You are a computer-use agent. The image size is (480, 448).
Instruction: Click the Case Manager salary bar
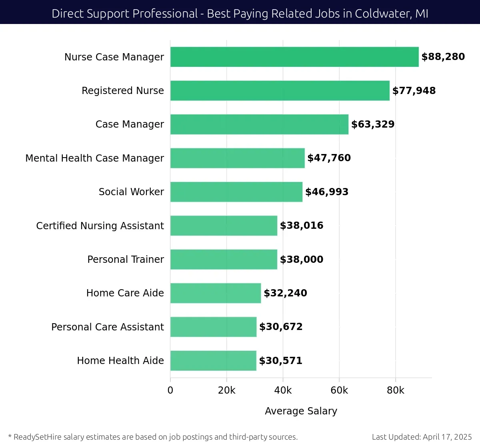click(259, 124)
